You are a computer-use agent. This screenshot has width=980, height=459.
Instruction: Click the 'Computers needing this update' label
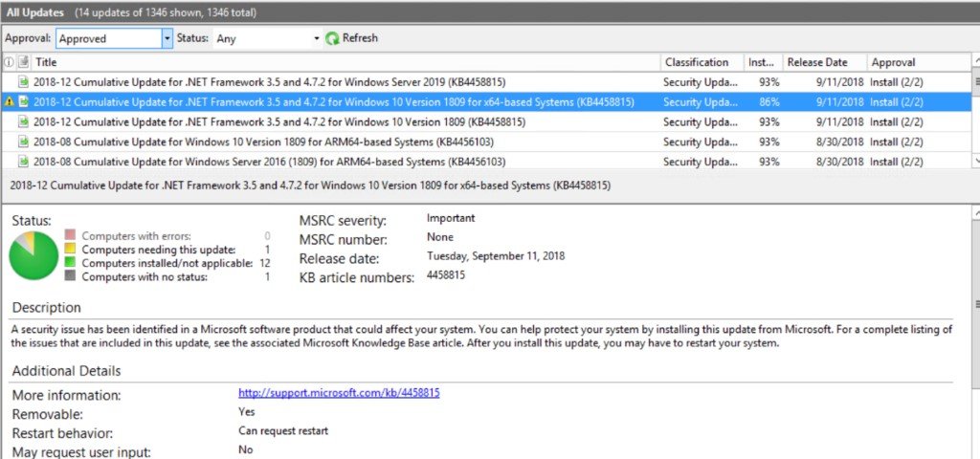(x=159, y=250)
